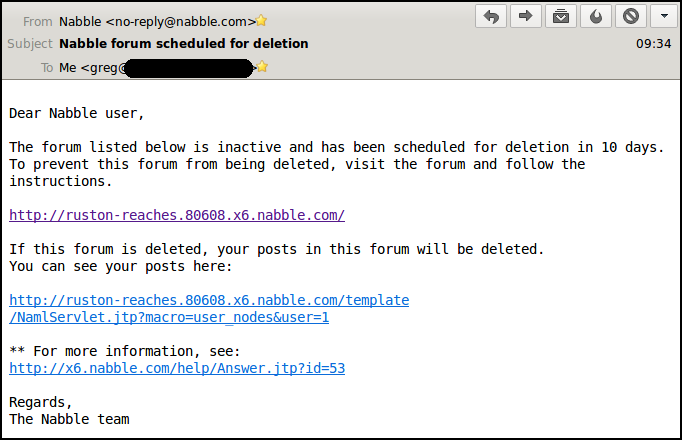Viewport: 682px width, 440px height.
Task: Click the 09:34 message time
Action: (x=653, y=44)
